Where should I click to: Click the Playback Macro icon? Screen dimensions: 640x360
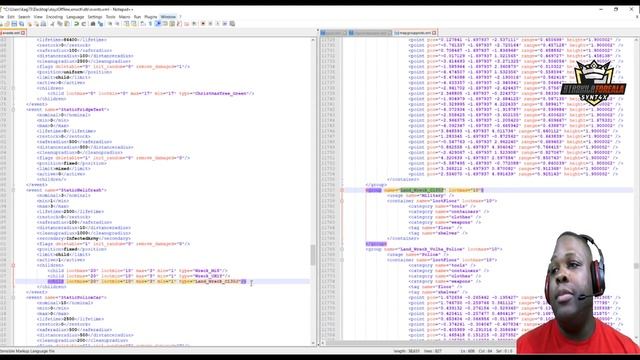point(217,24)
